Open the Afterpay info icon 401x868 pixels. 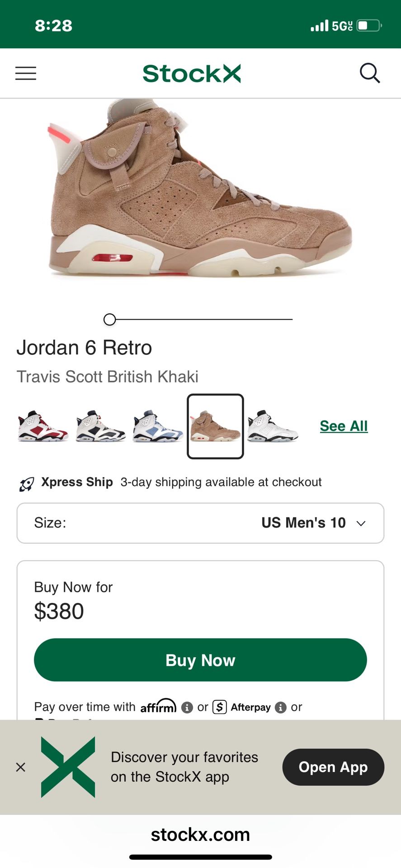point(281,708)
